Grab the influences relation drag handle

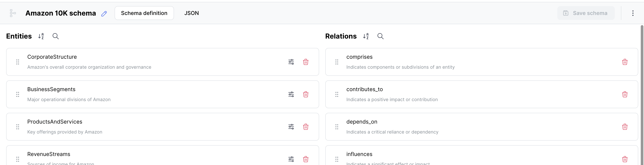tap(337, 159)
